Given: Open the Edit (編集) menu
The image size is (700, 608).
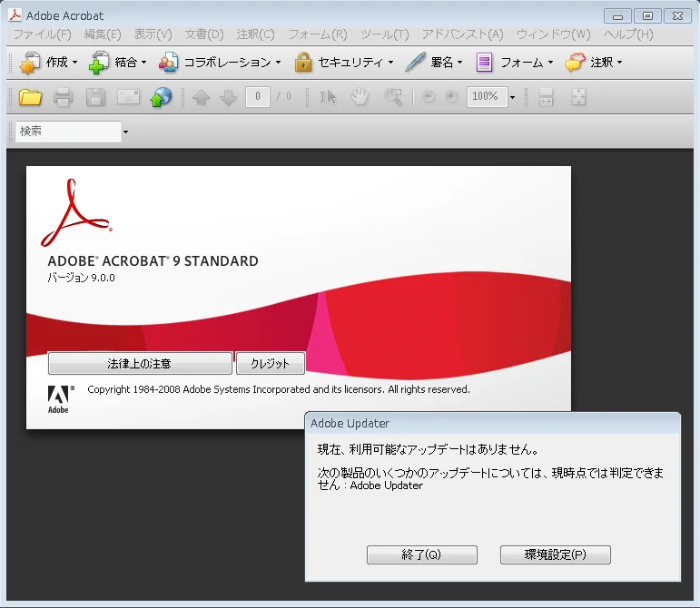Looking at the screenshot, I should [x=103, y=34].
